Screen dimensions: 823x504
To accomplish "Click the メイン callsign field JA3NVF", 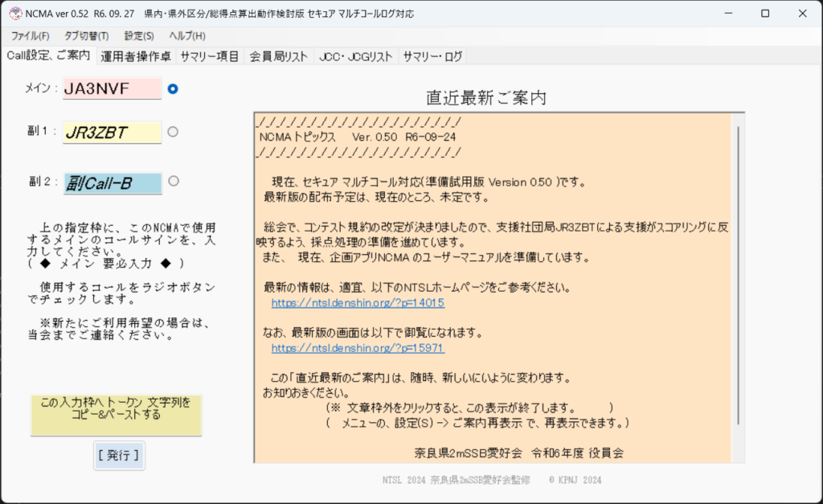I will click(112, 88).
